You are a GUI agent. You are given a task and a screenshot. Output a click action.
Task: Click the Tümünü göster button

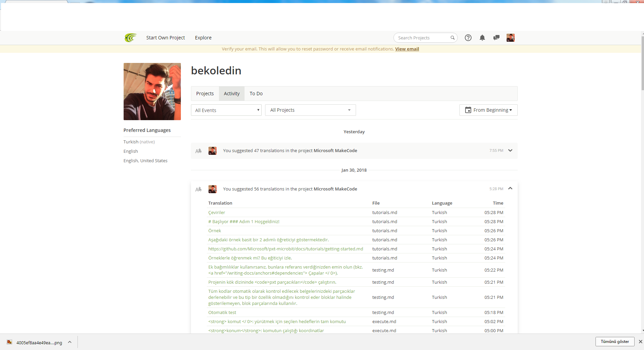(x=615, y=342)
